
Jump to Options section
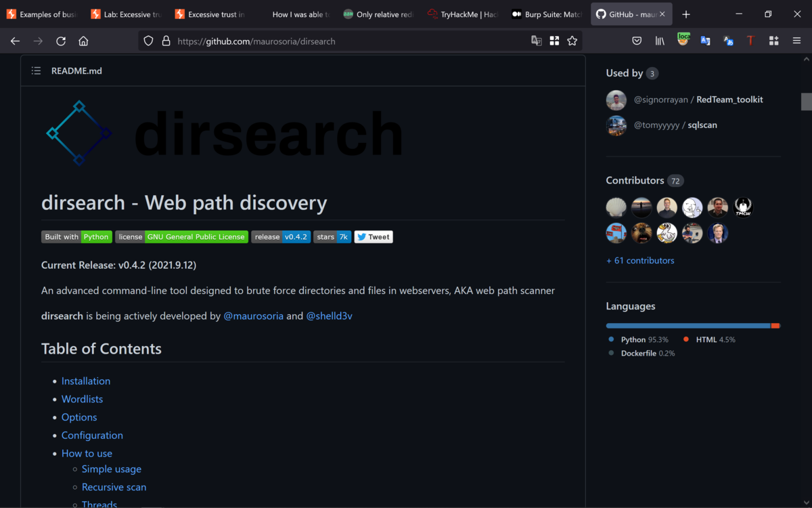click(79, 417)
